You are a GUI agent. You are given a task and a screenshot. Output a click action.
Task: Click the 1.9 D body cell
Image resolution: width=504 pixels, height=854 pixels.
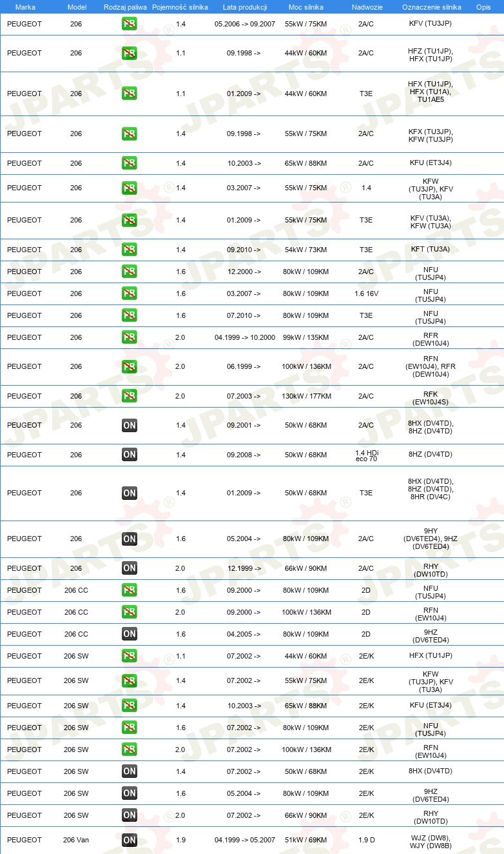tap(366, 840)
